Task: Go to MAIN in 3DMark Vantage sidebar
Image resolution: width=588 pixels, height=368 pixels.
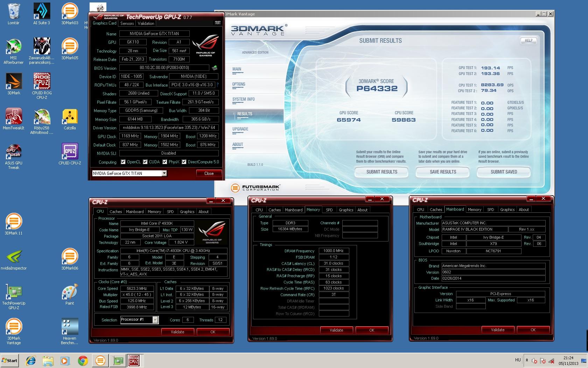Action: click(x=237, y=69)
